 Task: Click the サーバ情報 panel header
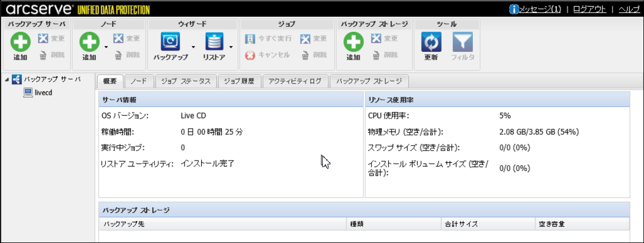click(231, 100)
